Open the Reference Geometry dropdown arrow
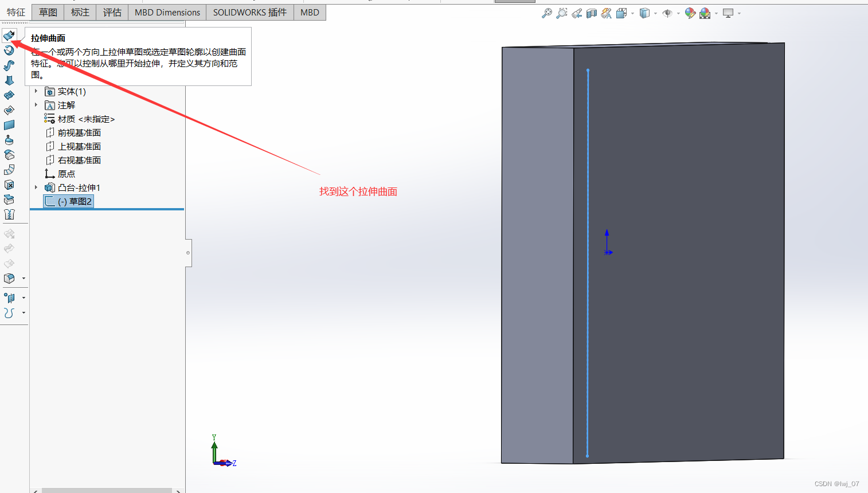868x493 pixels. pos(24,298)
